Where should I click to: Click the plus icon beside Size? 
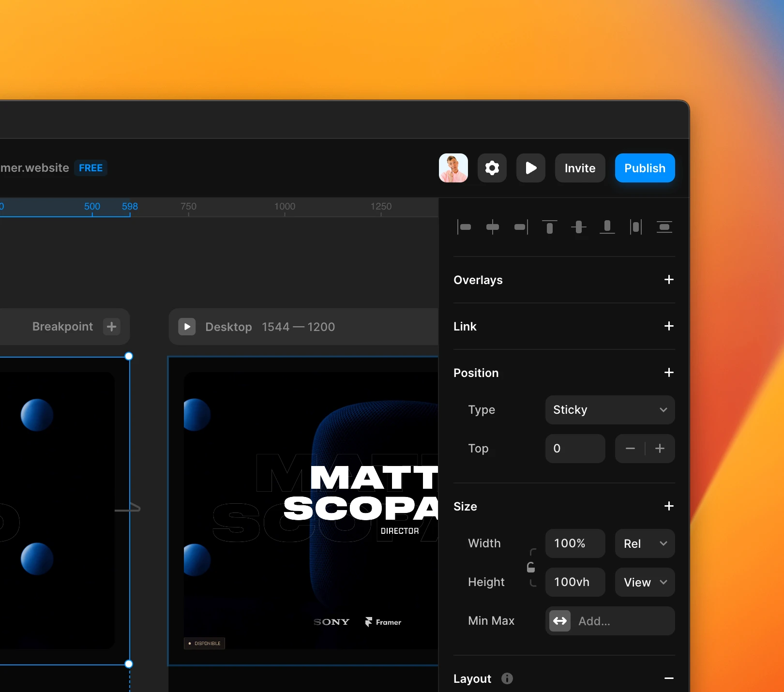[669, 506]
